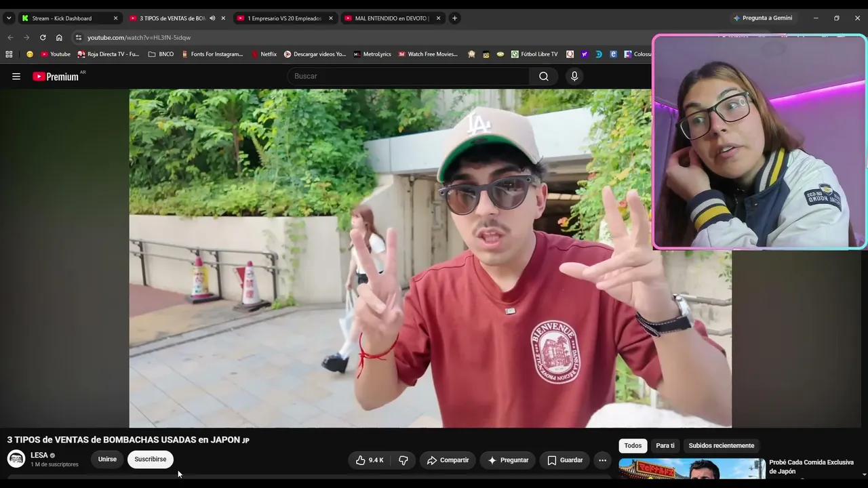The image size is (868, 488).
Task: Click the Unirse membership button
Action: (x=107, y=460)
